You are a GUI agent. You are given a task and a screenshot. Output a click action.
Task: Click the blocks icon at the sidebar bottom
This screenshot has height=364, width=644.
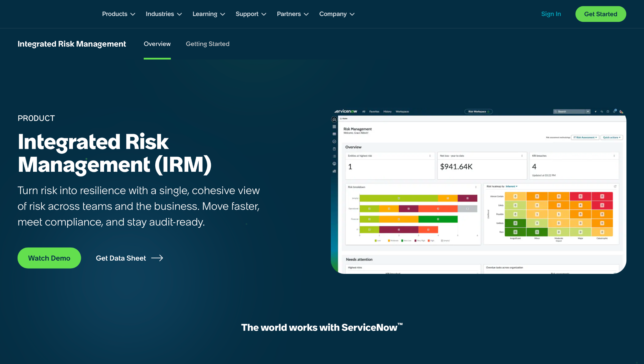point(334,171)
